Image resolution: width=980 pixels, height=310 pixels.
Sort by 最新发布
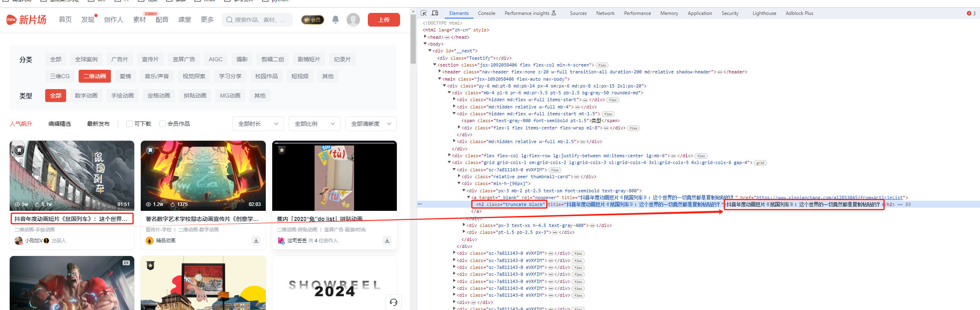point(98,124)
